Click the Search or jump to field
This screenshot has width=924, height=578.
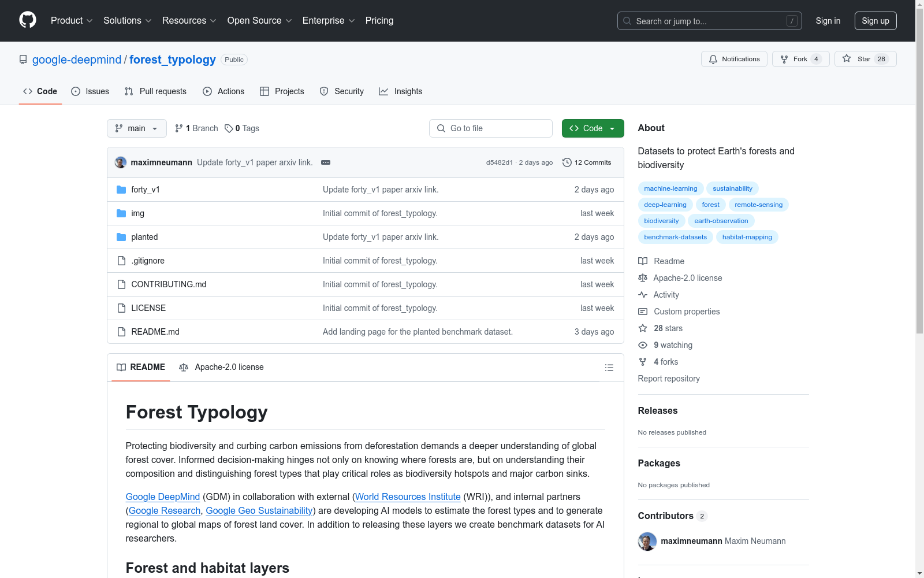point(710,21)
